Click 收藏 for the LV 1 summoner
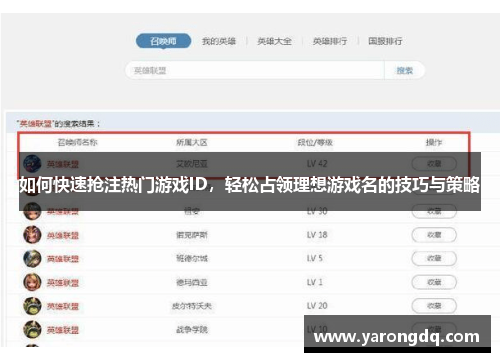The width and height of the screenshot is (500, 362). pyautogui.click(x=434, y=282)
